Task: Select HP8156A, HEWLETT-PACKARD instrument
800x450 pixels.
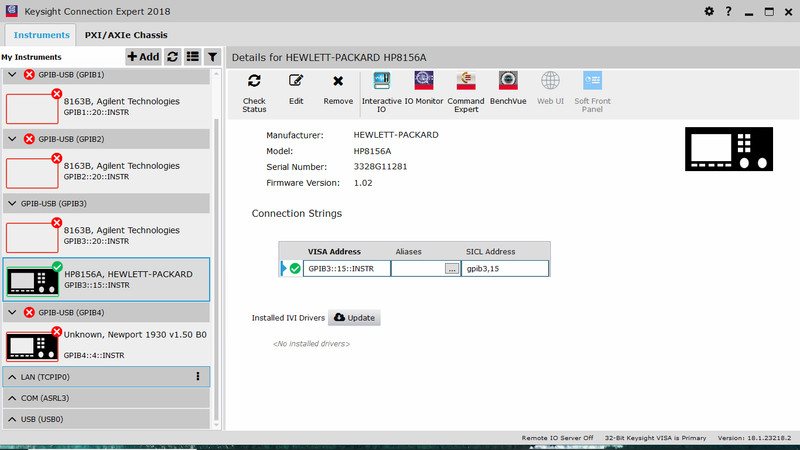Action: pos(106,279)
